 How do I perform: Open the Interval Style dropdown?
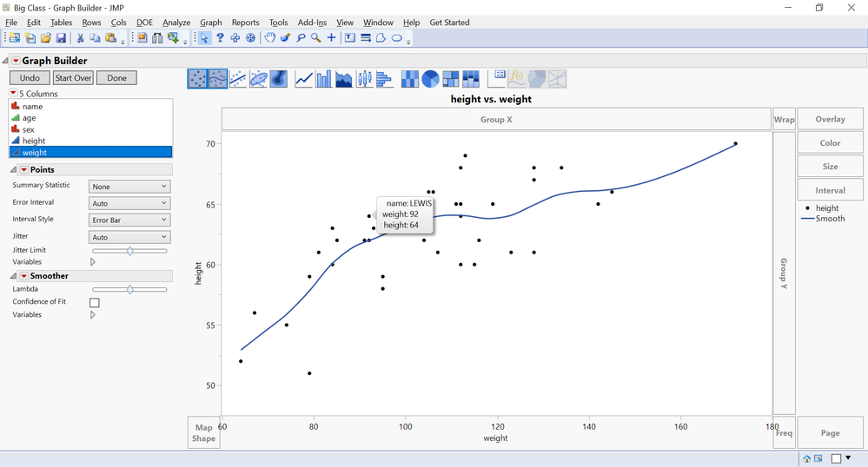point(129,220)
